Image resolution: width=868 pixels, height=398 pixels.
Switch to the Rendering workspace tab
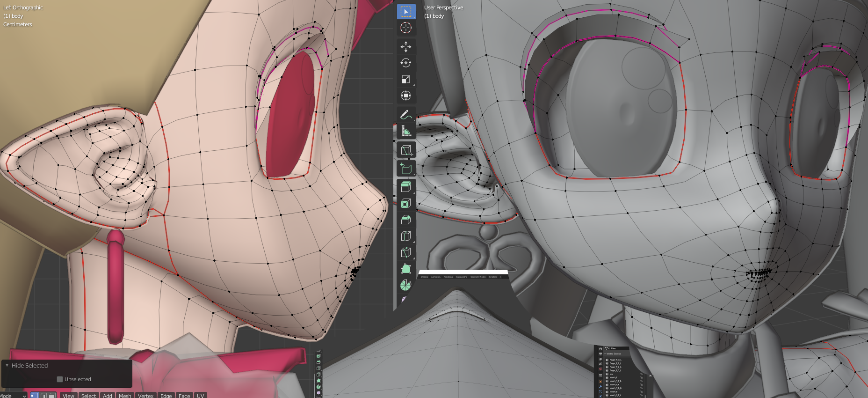point(448,277)
